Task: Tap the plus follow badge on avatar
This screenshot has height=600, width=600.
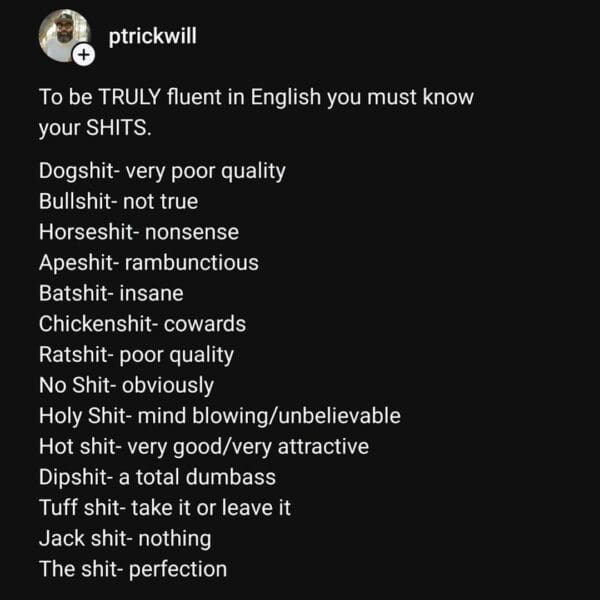Action: click(x=83, y=55)
